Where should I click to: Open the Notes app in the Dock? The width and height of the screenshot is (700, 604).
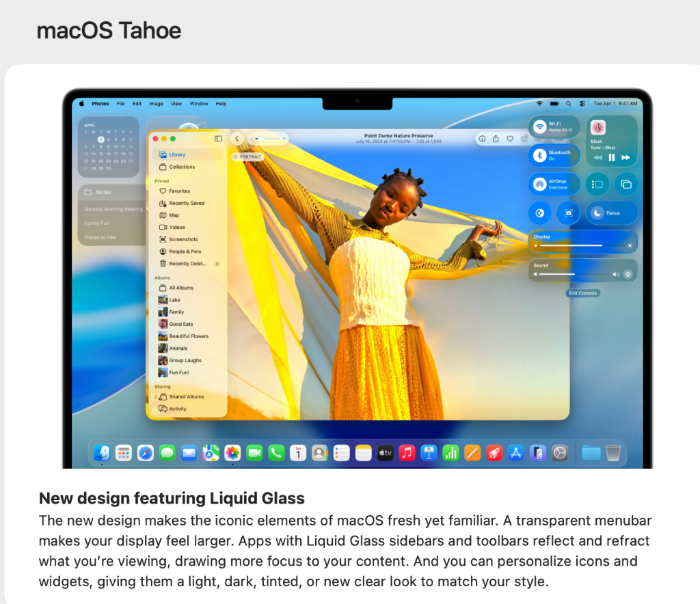[x=364, y=453]
